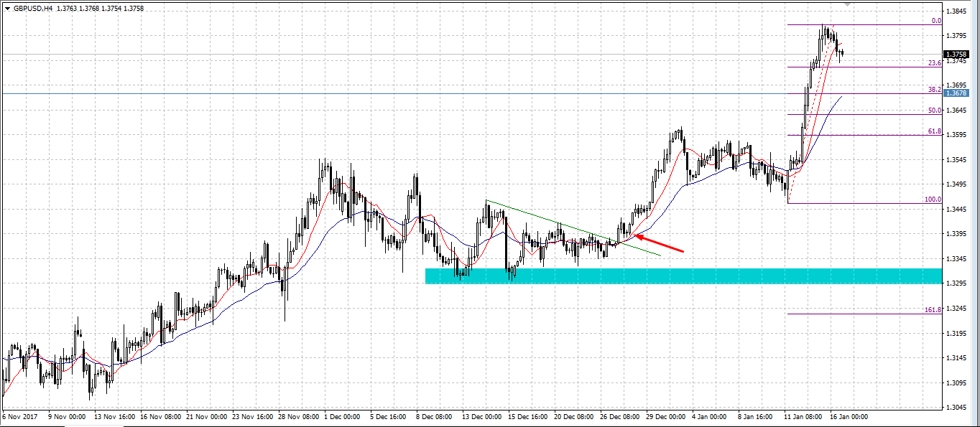This screenshot has height=427, width=980.
Task: Click the 11 Jan 08:00 time label
Action: 804,416
